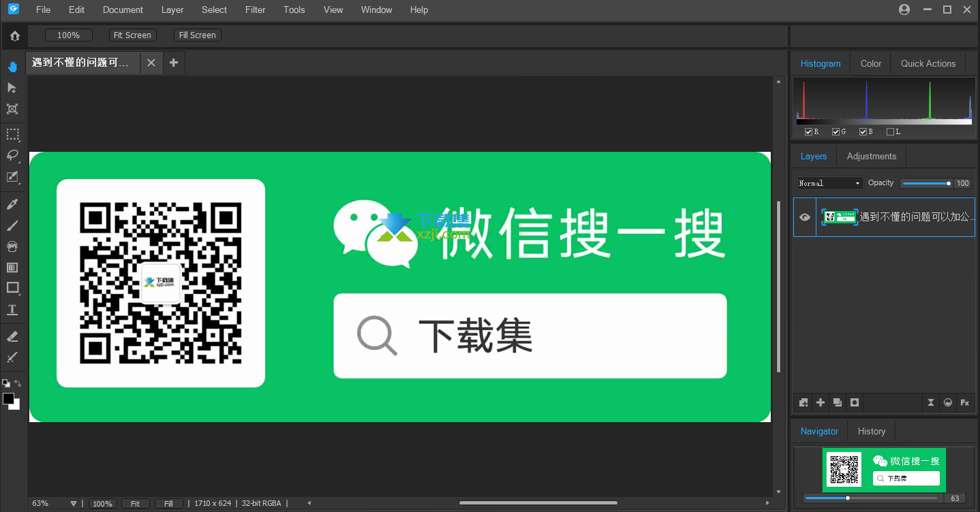Switch to the Color tab

tap(871, 63)
